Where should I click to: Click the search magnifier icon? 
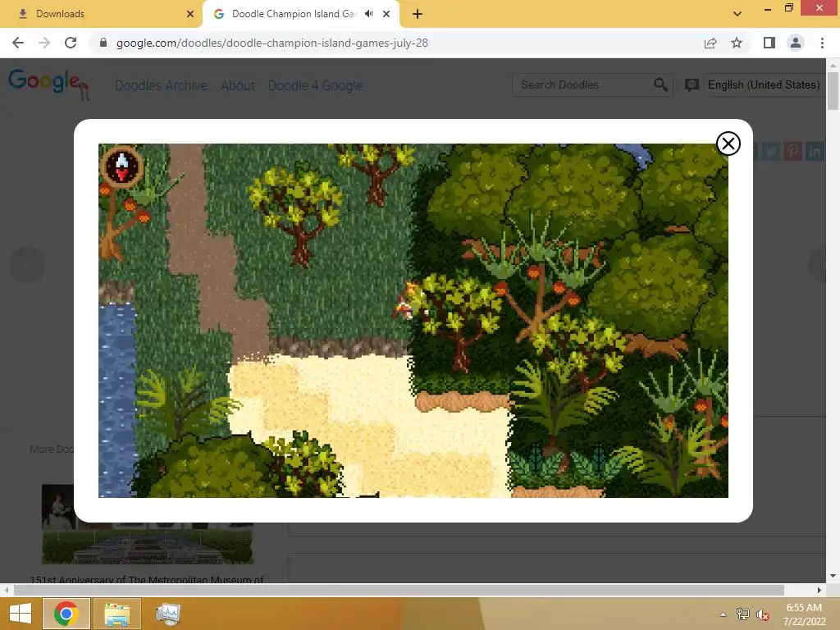click(661, 84)
